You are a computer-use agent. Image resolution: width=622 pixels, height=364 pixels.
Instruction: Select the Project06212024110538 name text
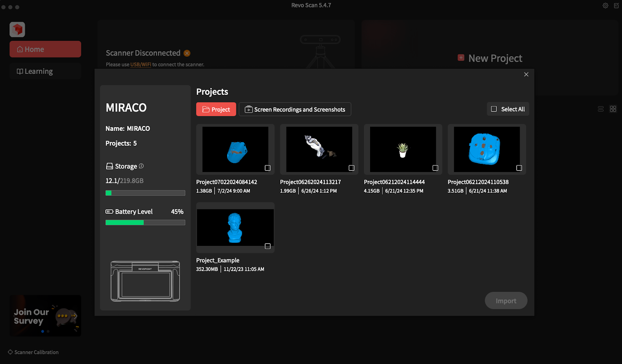click(x=478, y=182)
